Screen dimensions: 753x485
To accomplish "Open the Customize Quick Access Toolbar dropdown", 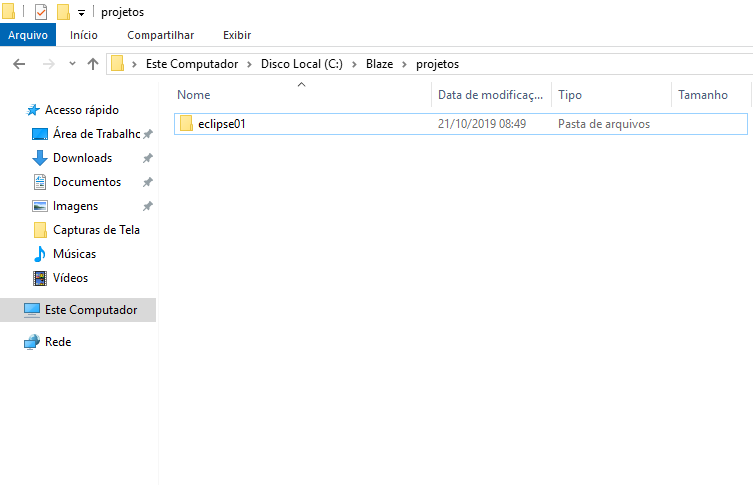I will pyautogui.click(x=81, y=13).
